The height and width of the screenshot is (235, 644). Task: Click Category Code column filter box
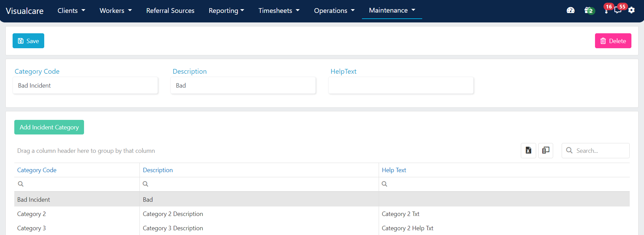tap(77, 184)
